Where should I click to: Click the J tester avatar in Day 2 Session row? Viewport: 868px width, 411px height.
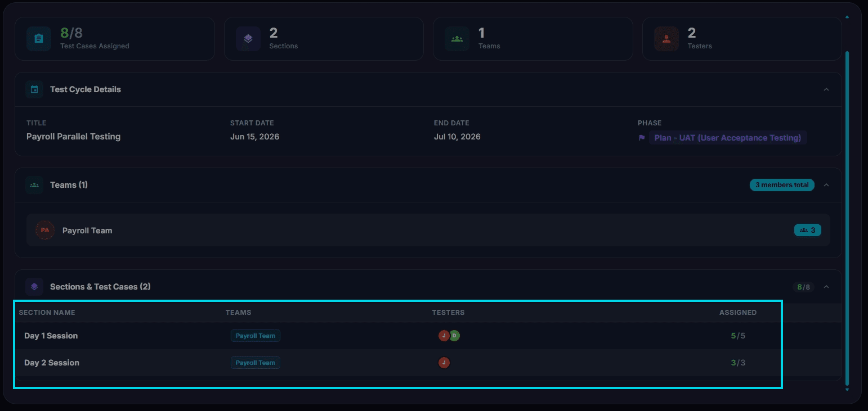[444, 363]
